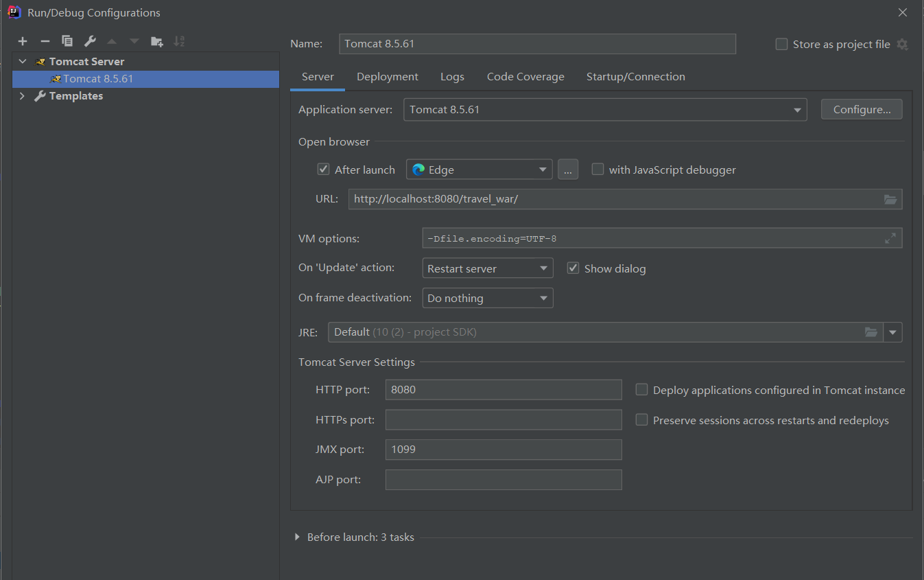Screen dimensions: 924x580
Task: Click Open browser section heading
Action: point(334,142)
